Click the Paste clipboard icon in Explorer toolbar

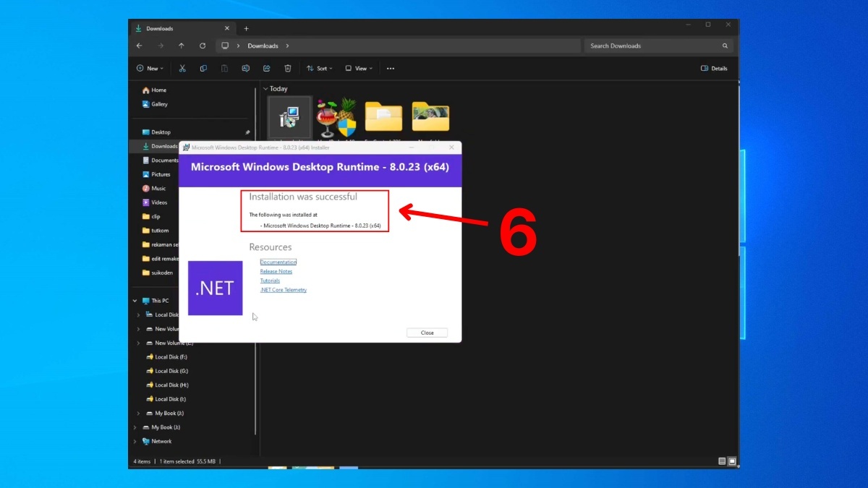pos(224,68)
